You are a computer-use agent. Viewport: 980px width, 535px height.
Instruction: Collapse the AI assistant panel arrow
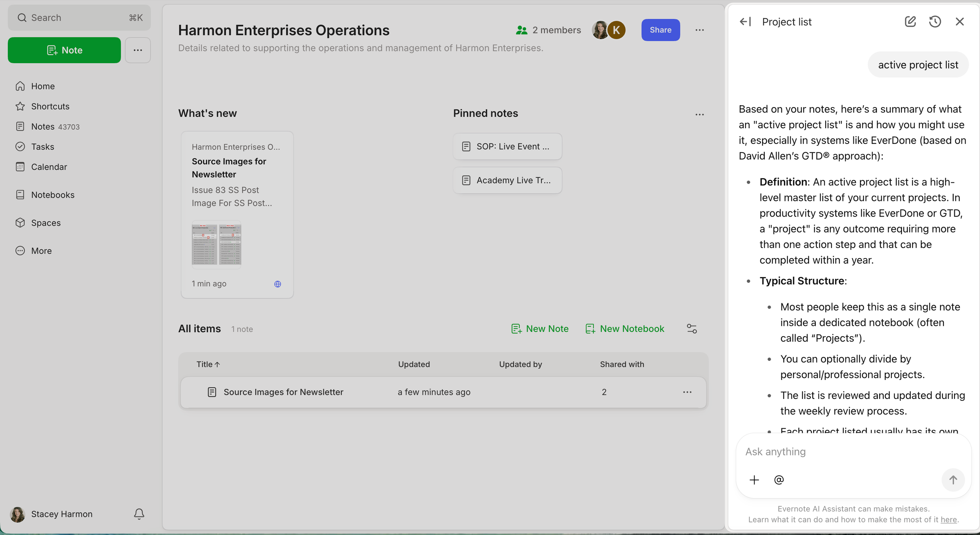click(x=745, y=22)
